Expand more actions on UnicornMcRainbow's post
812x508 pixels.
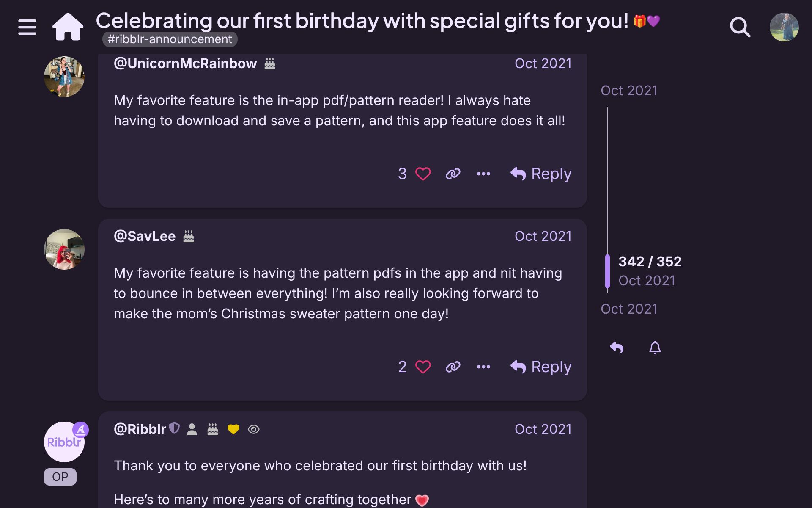point(483,174)
